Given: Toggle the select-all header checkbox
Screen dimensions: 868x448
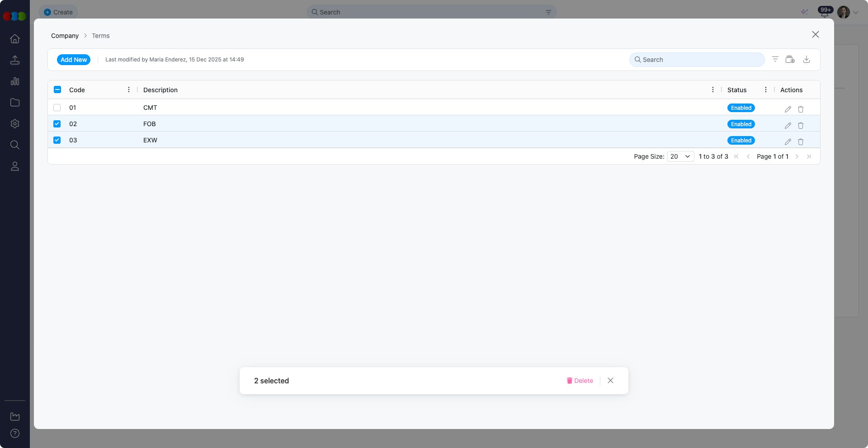Looking at the screenshot, I should (x=57, y=90).
